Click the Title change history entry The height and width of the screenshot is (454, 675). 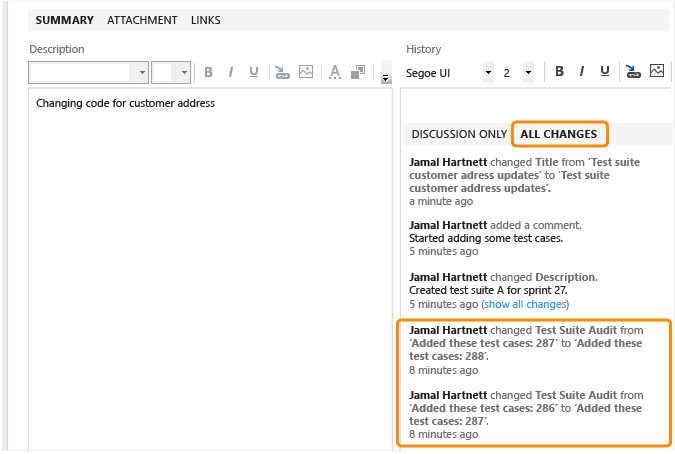click(524, 181)
